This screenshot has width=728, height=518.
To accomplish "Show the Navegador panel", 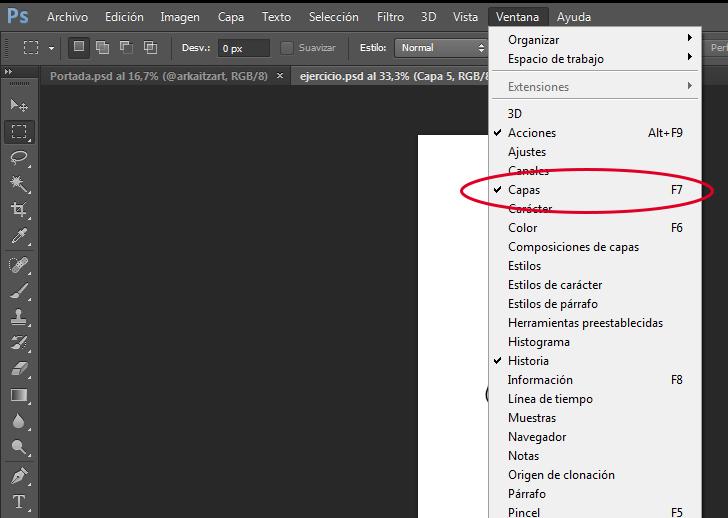I will (595, 437).
